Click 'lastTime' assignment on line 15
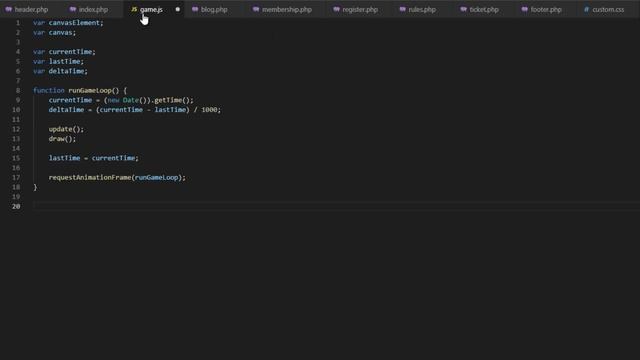Viewport: 640px width, 360px height. (64, 158)
